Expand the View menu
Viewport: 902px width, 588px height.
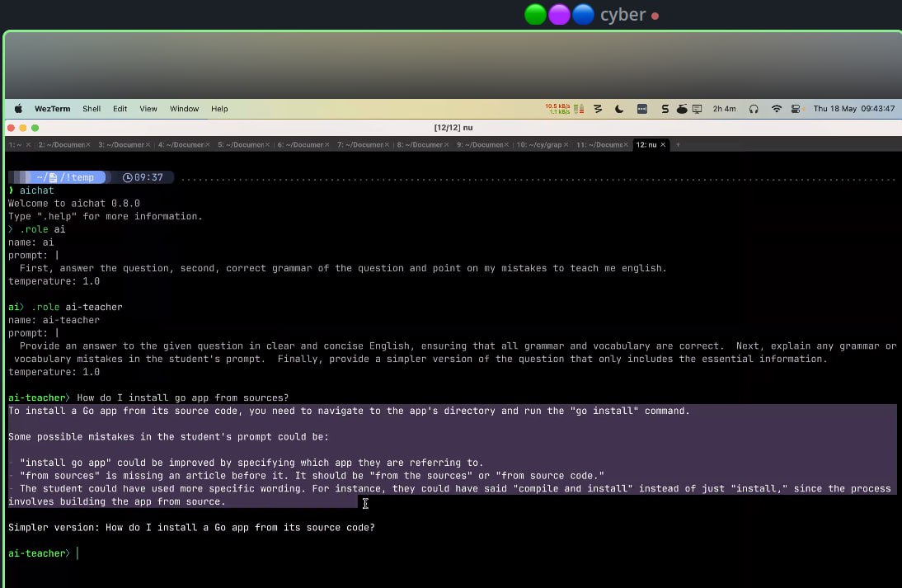tap(148, 109)
